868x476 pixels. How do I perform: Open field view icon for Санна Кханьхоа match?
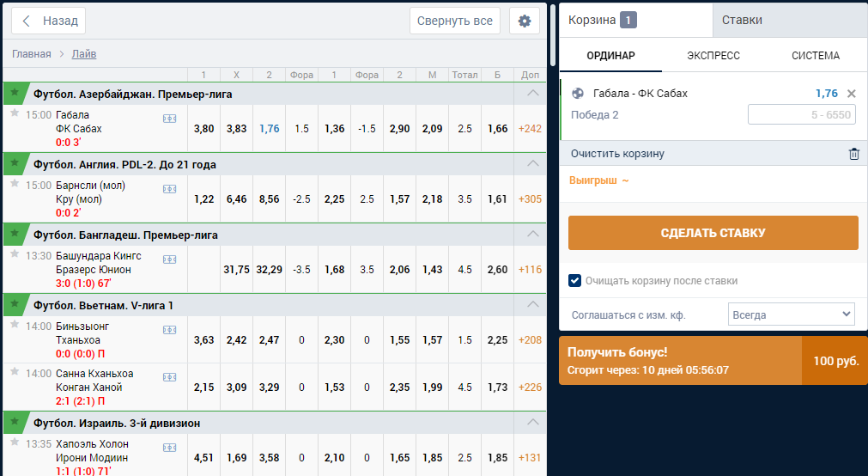(169, 377)
